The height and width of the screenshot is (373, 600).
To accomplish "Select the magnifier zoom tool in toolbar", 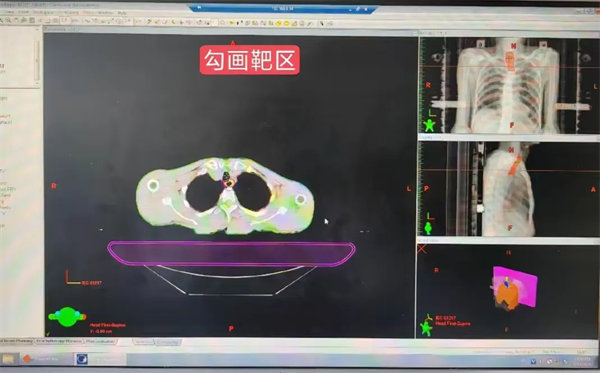I will tap(8, 20).
